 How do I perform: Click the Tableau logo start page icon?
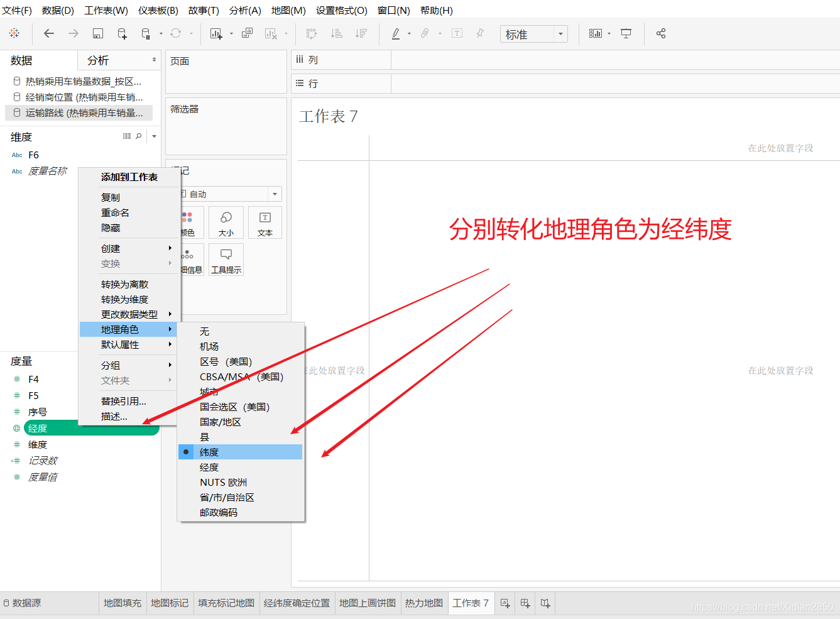click(14, 33)
